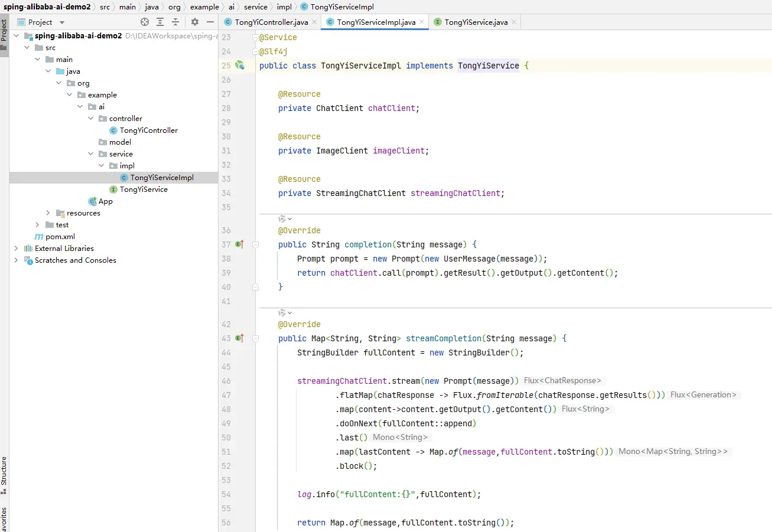The image size is (772, 532).
Task: Collapse the example package arrow
Action: (x=69, y=95)
